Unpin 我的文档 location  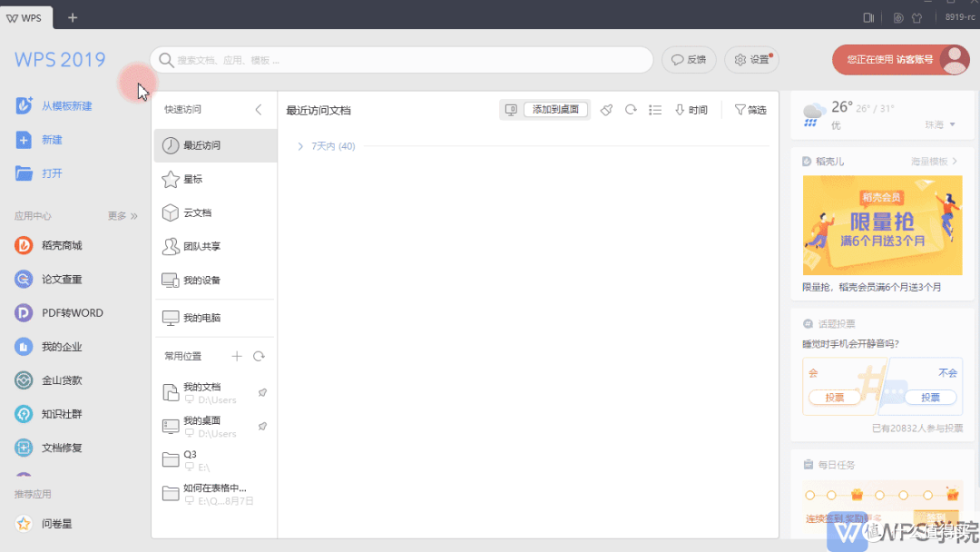(x=262, y=392)
